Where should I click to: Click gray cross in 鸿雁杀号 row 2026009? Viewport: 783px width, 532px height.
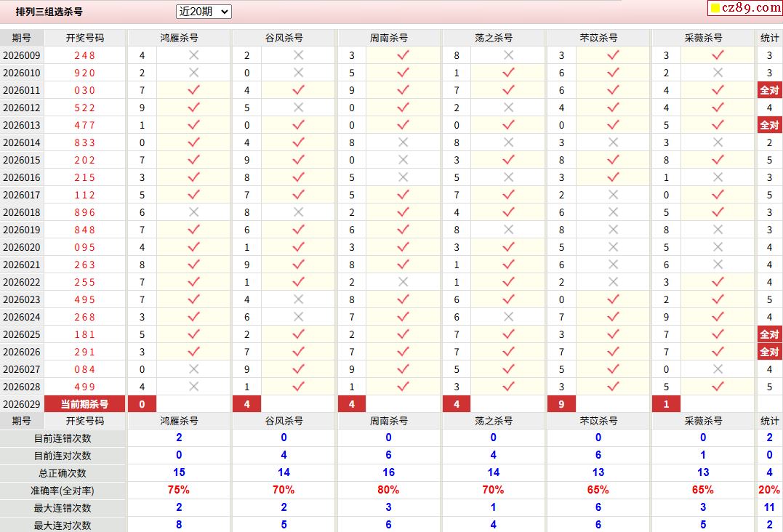pyautogui.click(x=193, y=55)
